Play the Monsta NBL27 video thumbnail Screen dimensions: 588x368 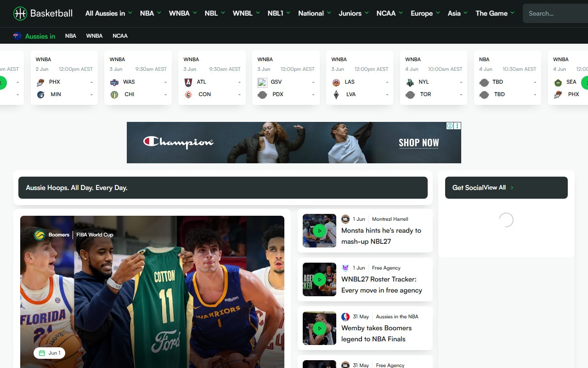[319, 230]
